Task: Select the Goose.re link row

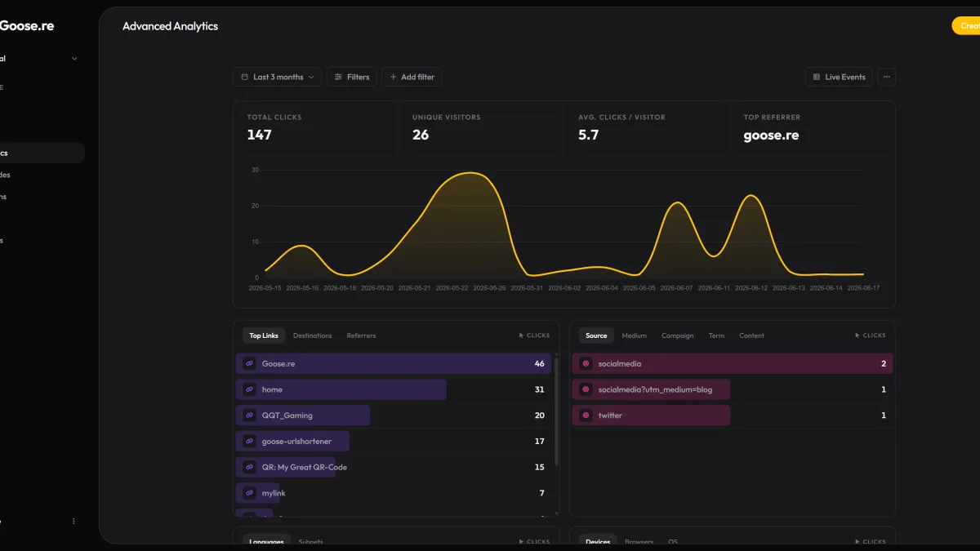Action: pyautogui.click(x=394, y=363)
